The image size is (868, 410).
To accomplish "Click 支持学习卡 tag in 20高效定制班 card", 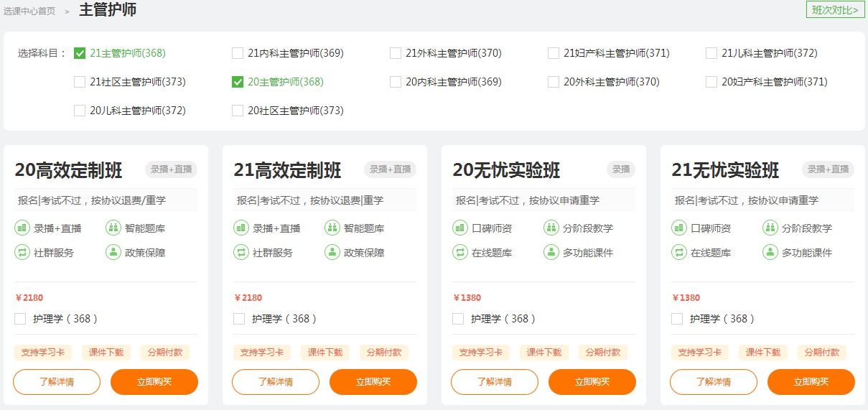I will pos(43,353).
